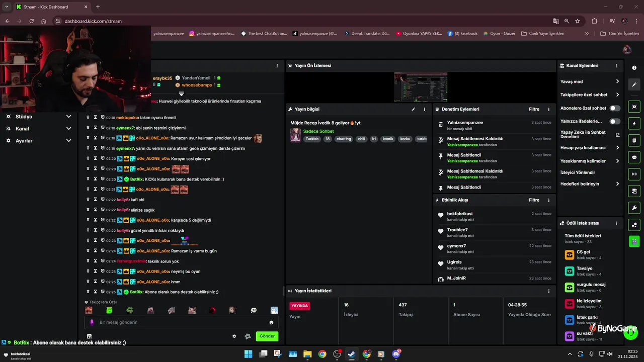Click the document icon in right sidebar
This screenshot has height=362, width=644.
[x=634, y=140]
